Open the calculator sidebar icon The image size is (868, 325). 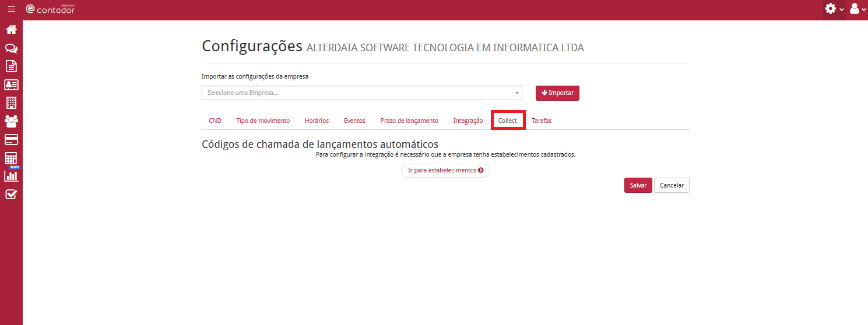pyautogui.click(x=11, y=158)
